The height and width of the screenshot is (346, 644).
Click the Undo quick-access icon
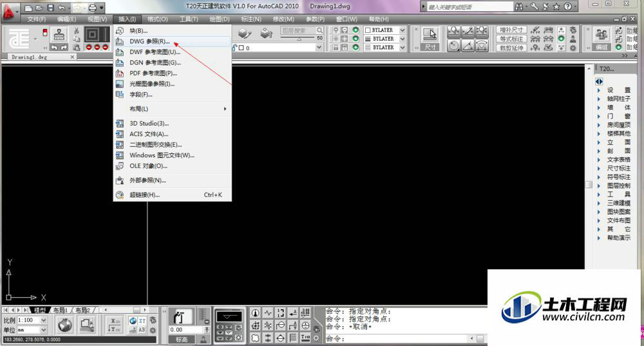pos(61,7)
